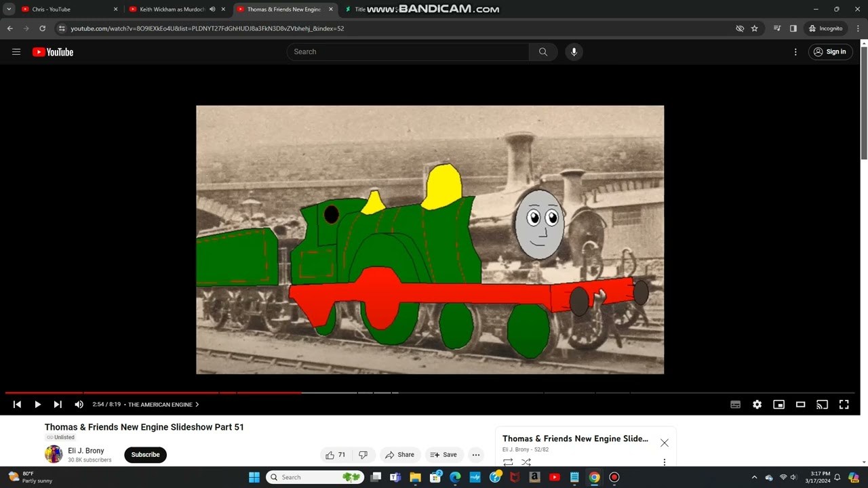Open playlist options three-dot menu
Screen dimensions: 868x488
[665, 462]
